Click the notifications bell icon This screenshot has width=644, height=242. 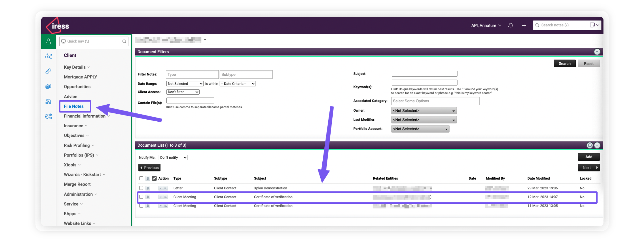pyautogui.click(x=511, y=25)
